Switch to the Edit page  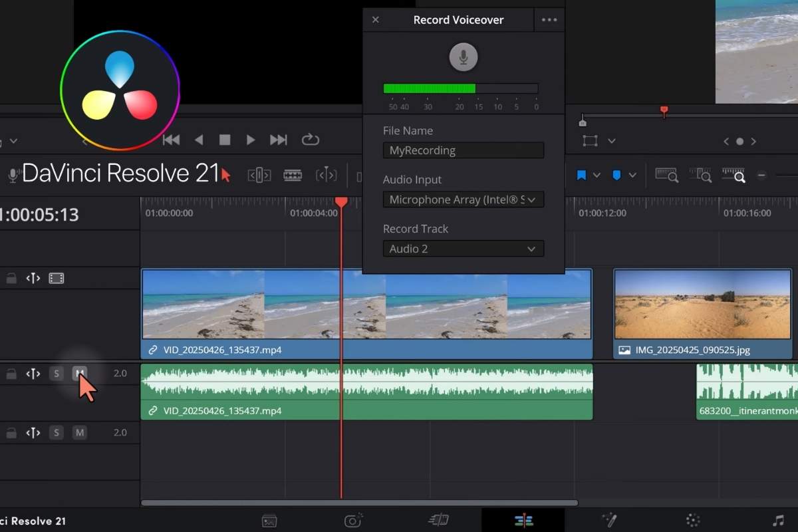pyautogui.click(x=523, y=521)
